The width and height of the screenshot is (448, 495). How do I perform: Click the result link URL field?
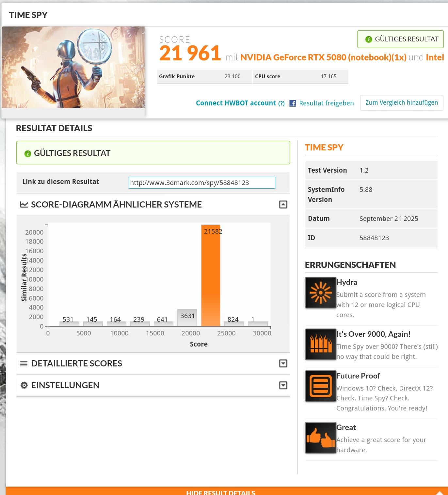coord(202,183)
